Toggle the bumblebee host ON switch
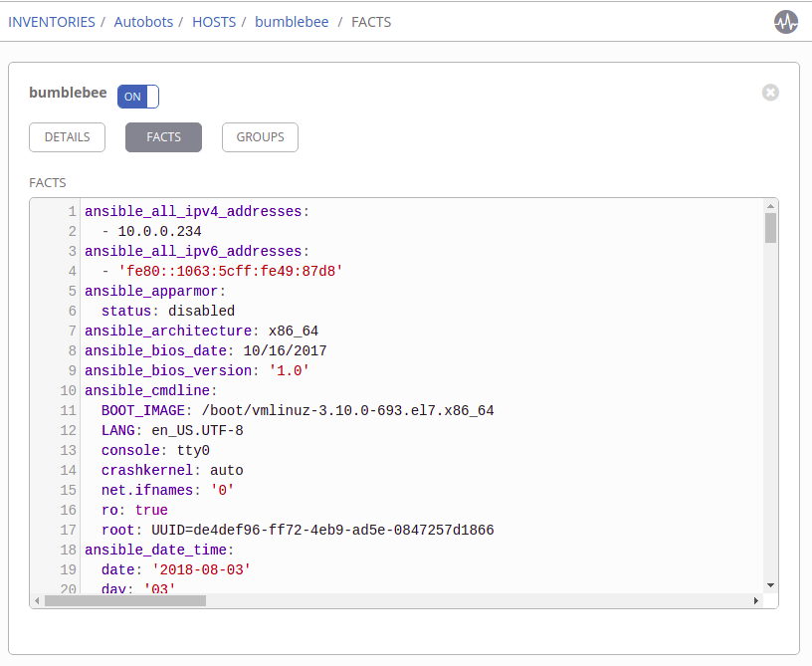 pos(138,97)
